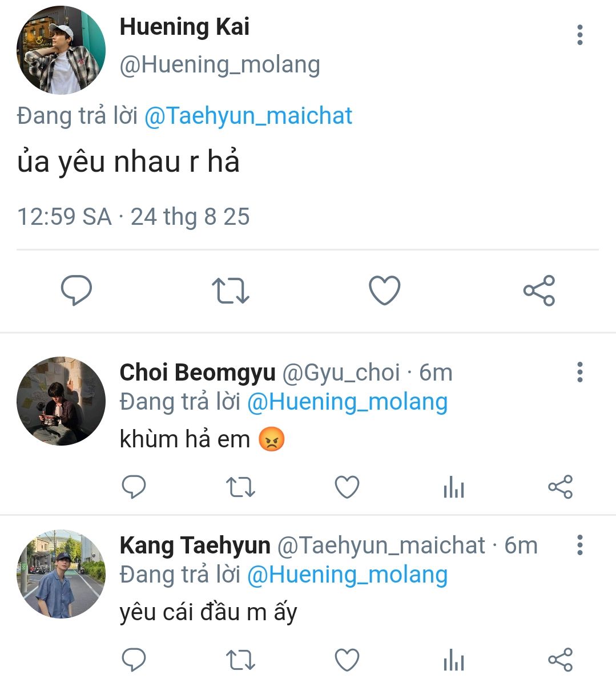Like Choi Beomgyu's reply
The image size is (616, 679).
(x=347, y=488)
